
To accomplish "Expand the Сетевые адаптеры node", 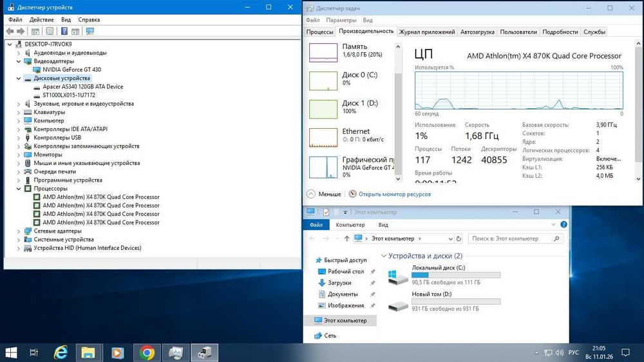I will [19, 231].
